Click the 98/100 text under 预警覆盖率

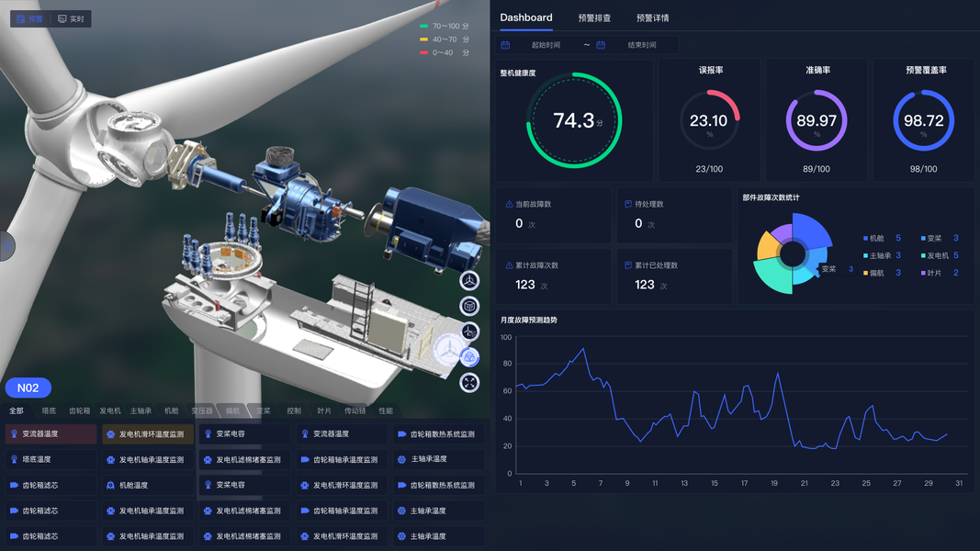[x=924, y=169]
